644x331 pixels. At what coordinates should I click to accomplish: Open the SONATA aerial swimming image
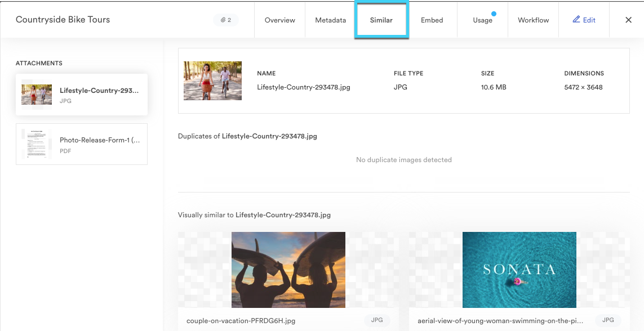click(519, 270)
